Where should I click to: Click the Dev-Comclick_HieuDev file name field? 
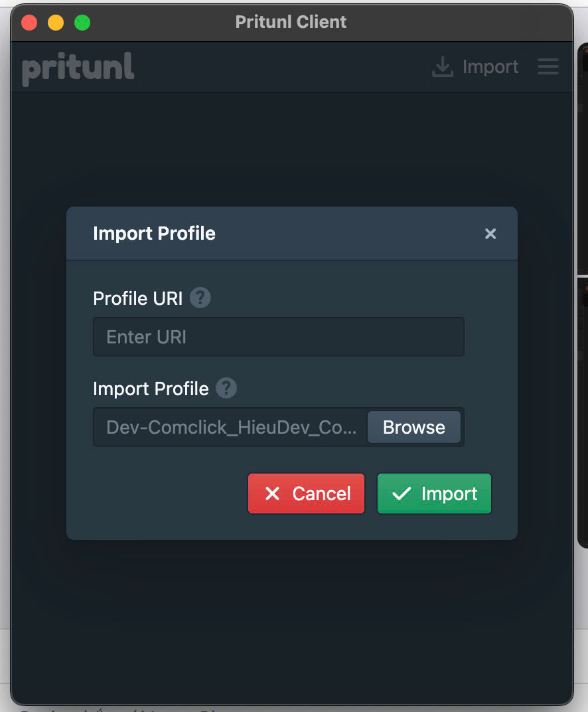230,427
